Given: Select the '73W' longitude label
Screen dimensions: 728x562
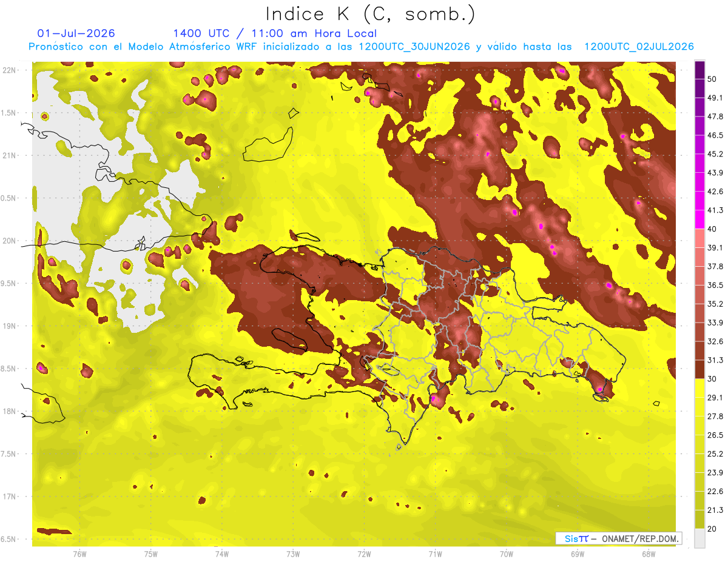Looking at the screenshot, I should coord(293,555).
